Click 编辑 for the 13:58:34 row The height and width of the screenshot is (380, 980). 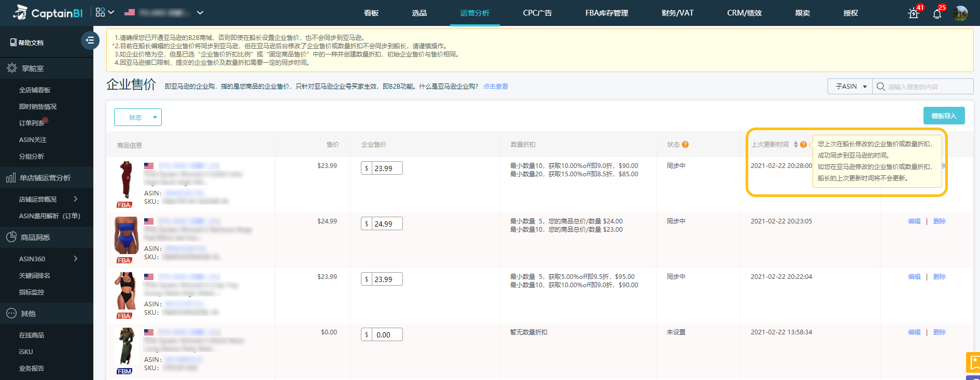(x=914, y=332)
